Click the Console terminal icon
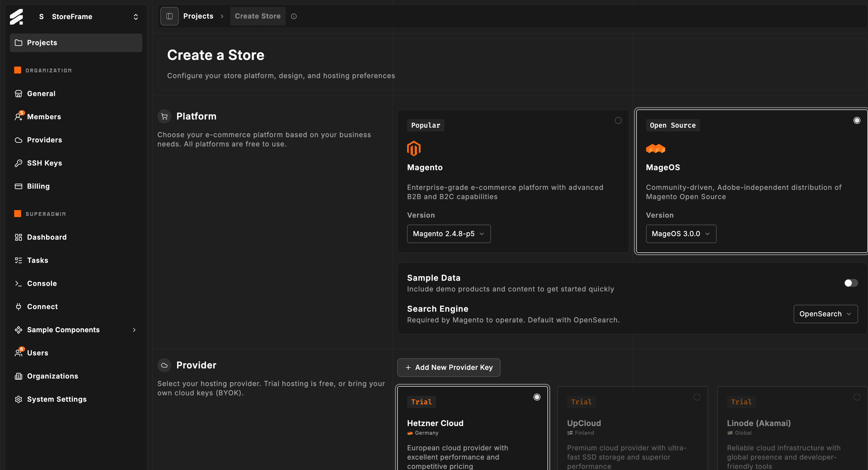Screen dimensions: 868x470 [19, 284]
